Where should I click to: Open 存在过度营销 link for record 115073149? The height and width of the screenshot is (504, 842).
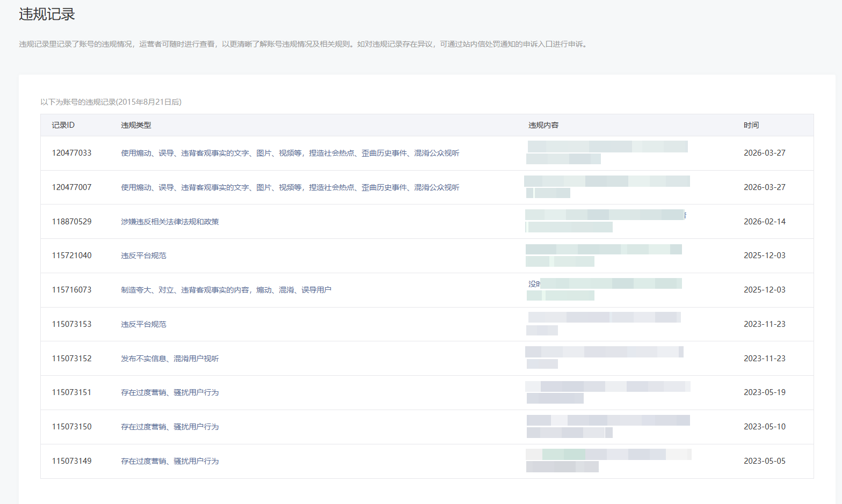pyautogui.click(x=170, y=461)
